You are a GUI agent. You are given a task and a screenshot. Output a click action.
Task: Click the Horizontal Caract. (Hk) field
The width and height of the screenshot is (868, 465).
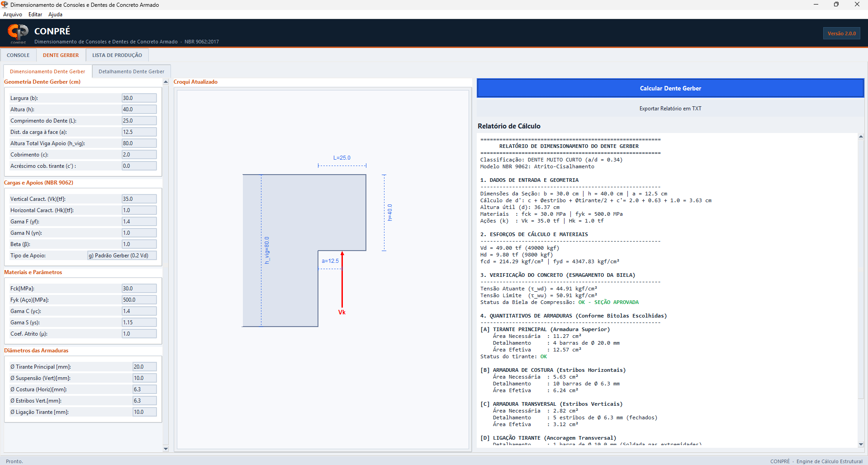(139, 210)
